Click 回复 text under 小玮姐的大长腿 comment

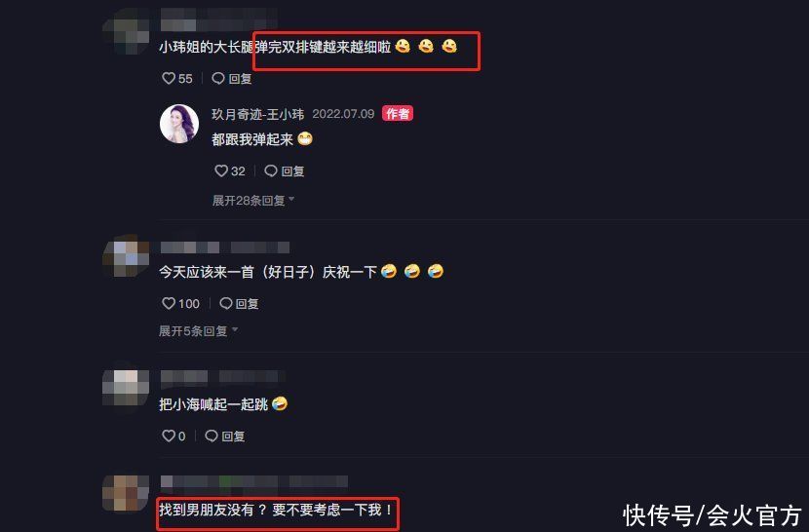(240, 78)
